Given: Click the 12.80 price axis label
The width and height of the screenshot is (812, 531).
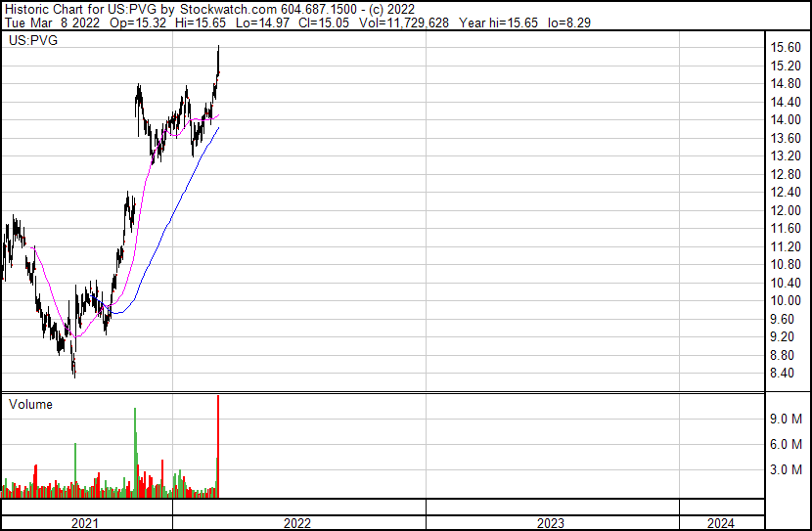Looking at the screenshot, I should click(786, 174).
